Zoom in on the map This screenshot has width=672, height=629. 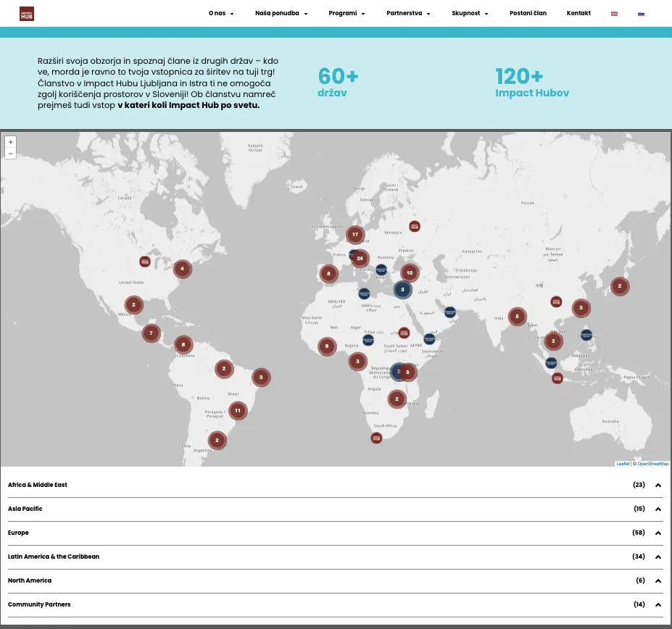pos(11,142)
